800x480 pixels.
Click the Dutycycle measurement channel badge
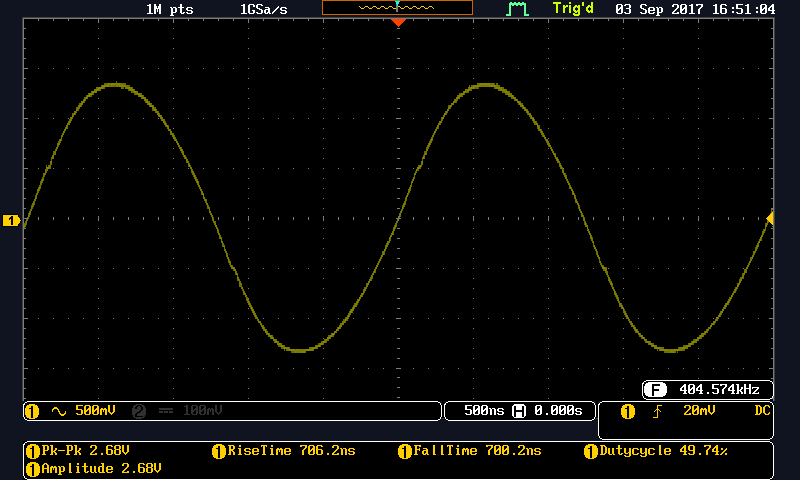590,451
